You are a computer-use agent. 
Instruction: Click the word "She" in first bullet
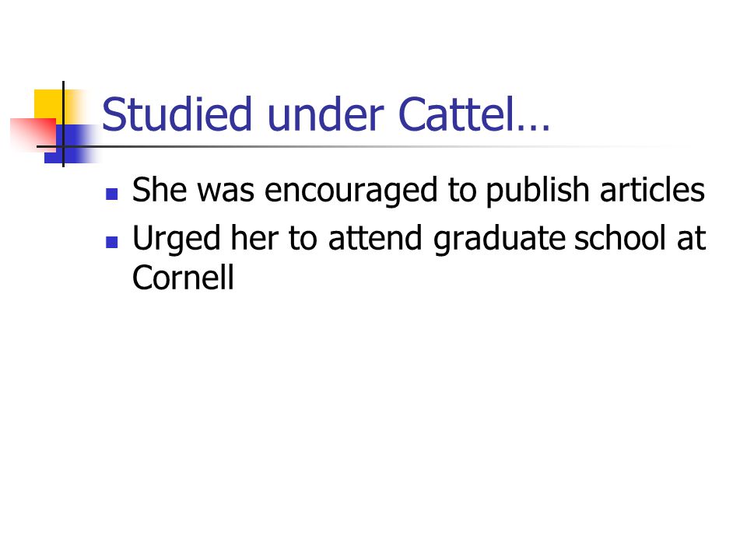pos(160,190)
